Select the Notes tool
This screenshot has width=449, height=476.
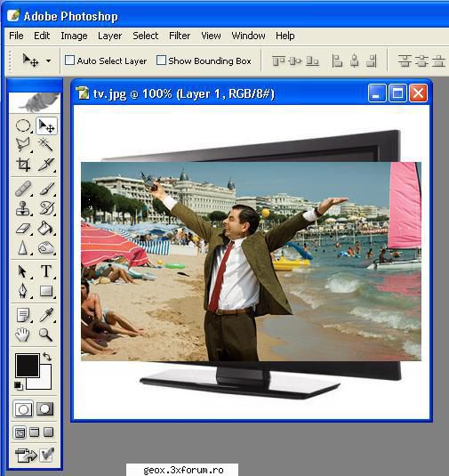pyautogui.click(x=23, y=315)
